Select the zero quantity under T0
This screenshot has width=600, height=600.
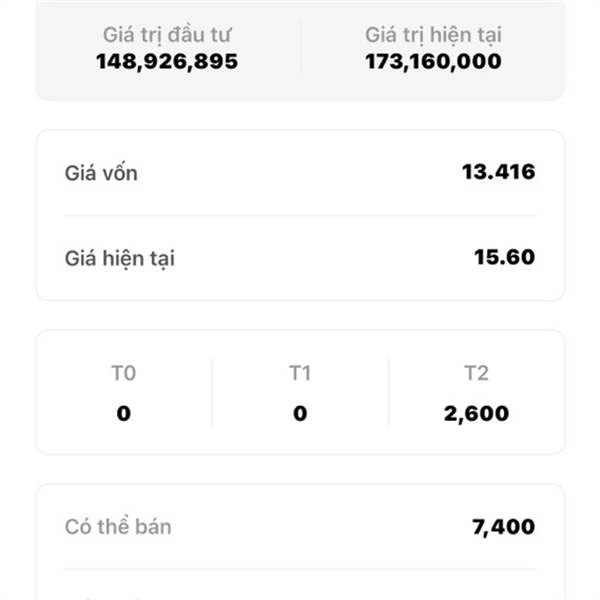tap(123, 413)
